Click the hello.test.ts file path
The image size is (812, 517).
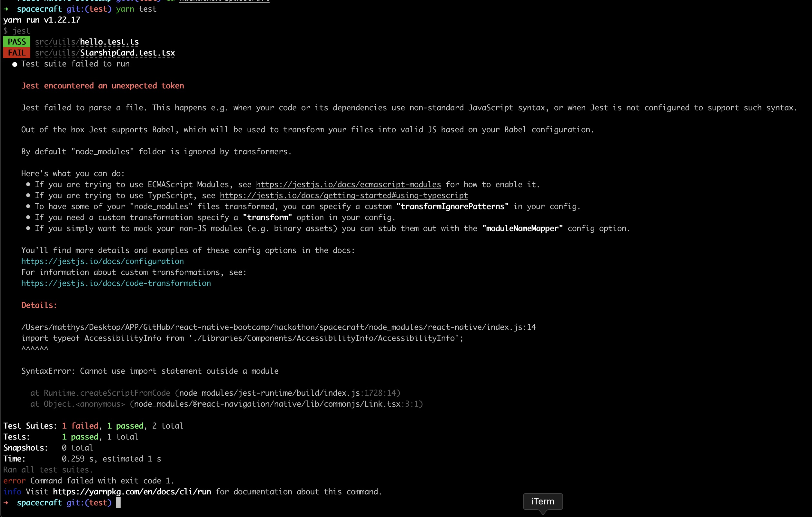click(x=109, y=42)
